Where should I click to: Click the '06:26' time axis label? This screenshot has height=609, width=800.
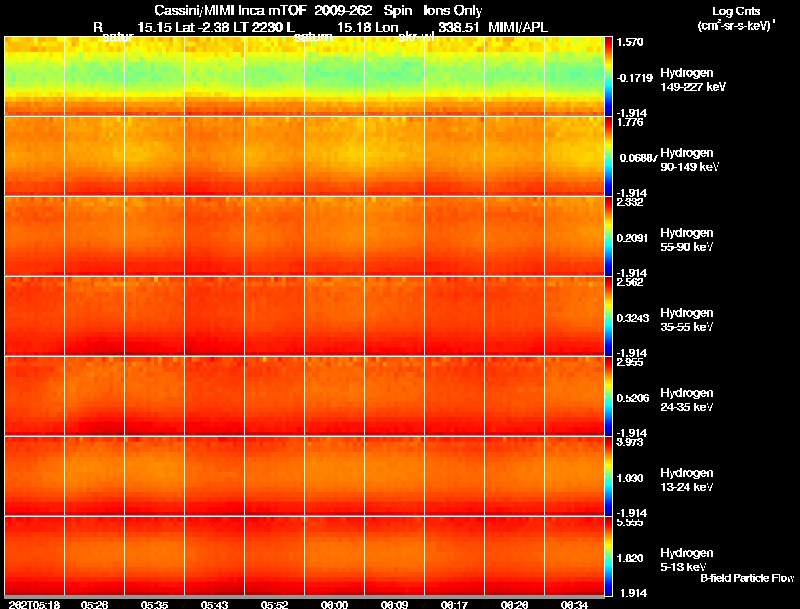point(514,605)
